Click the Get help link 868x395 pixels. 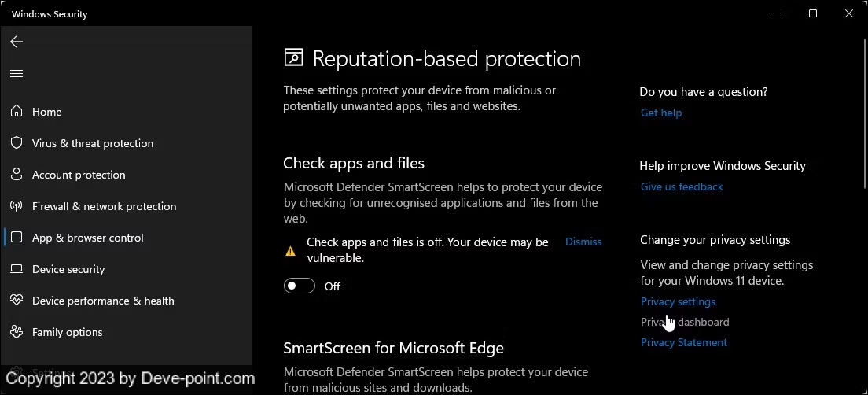[x=660, y=113]
